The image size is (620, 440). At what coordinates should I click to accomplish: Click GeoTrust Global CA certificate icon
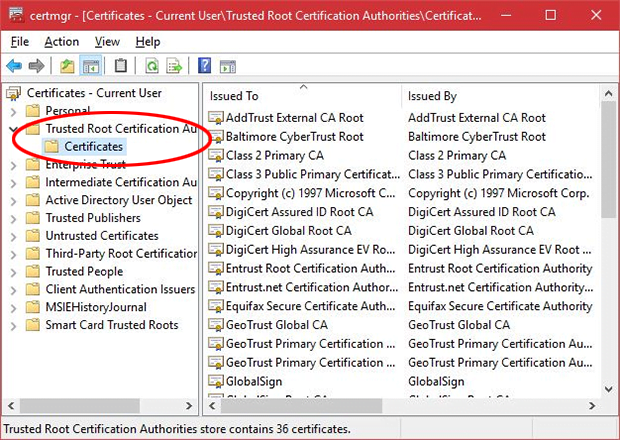click(216, 325)
